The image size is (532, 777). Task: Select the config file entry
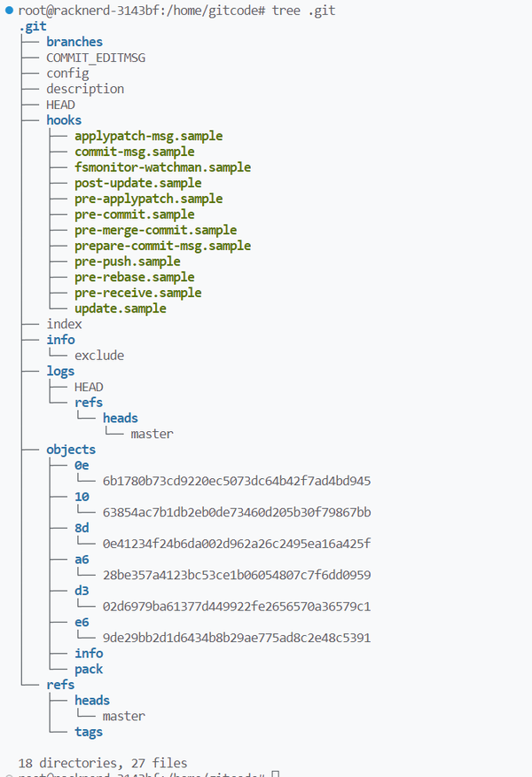pyautogui.click(x=67, y=74)
